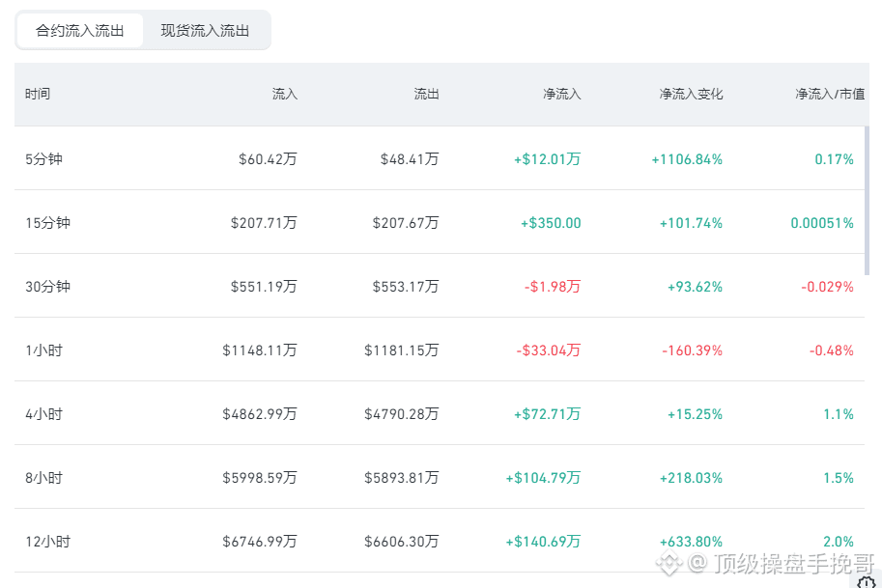Screen dimensions: 882x588
Task: Select the 5分钟 row
Action: coord(440,158)
